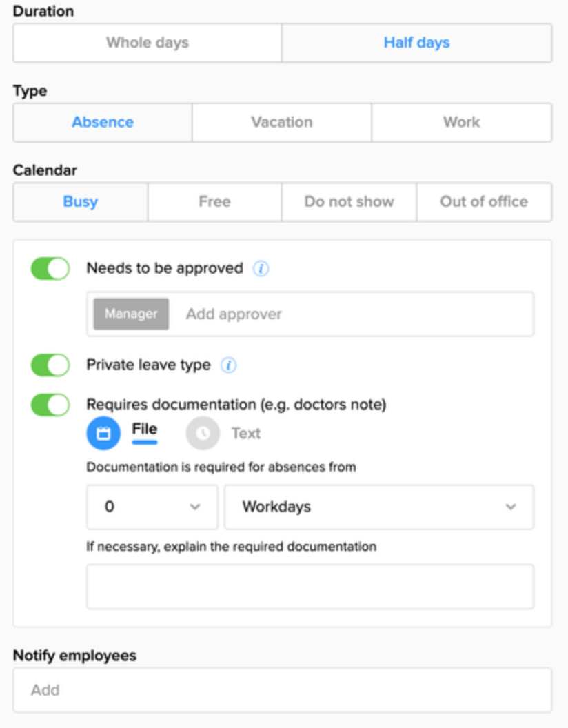
Task: Select the grey Text documentation clock icon
Action: coord(203,434)
